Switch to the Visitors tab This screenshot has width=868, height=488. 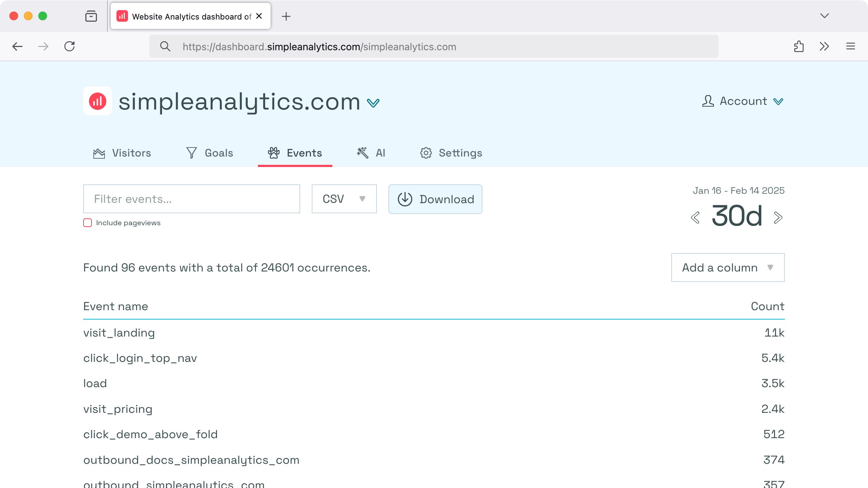[122, 153]
